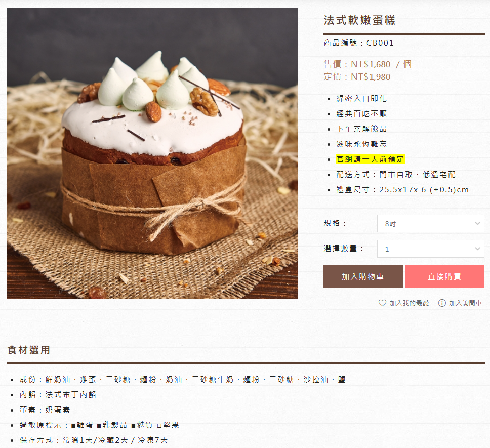Viewport: 490px width, 448px height.
Task: Click the struck-through 定價 NT$1,980 text
Action: [x=357, y=77]
